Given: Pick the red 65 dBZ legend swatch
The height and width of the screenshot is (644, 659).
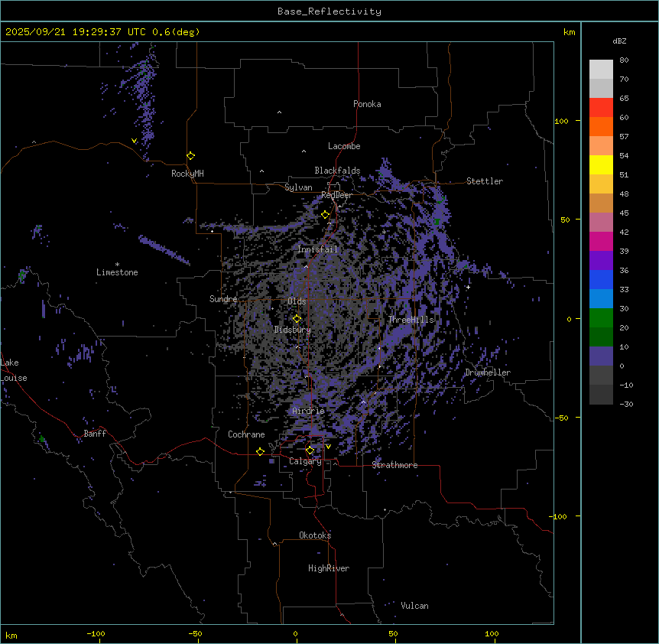Looking at the screenshot, I should coord(601,107).
